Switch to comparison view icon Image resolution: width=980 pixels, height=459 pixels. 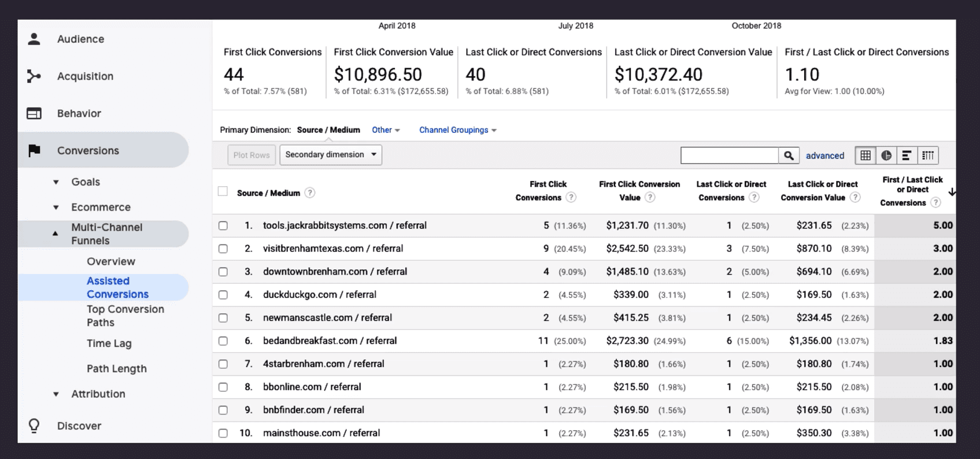(x=928, y=156)
